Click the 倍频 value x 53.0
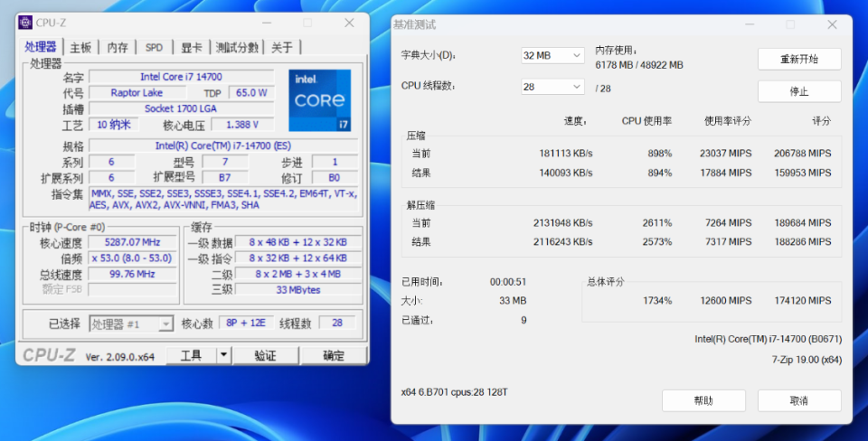 132,258
